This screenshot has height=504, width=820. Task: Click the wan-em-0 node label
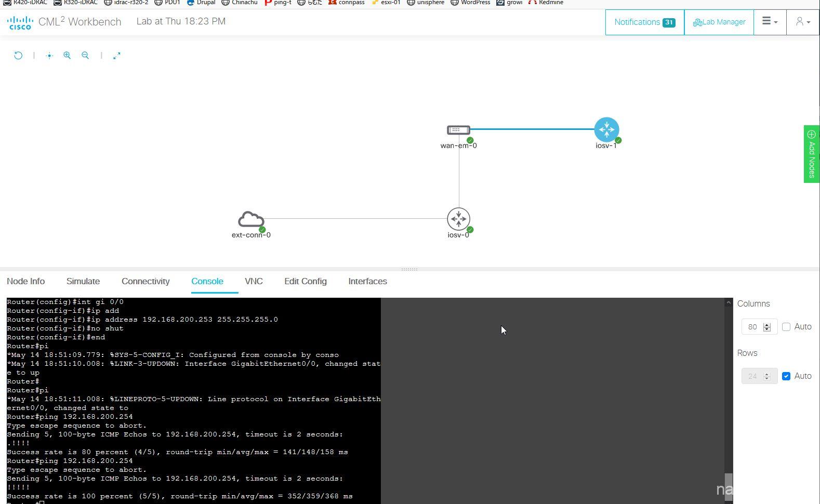point(458,145)
